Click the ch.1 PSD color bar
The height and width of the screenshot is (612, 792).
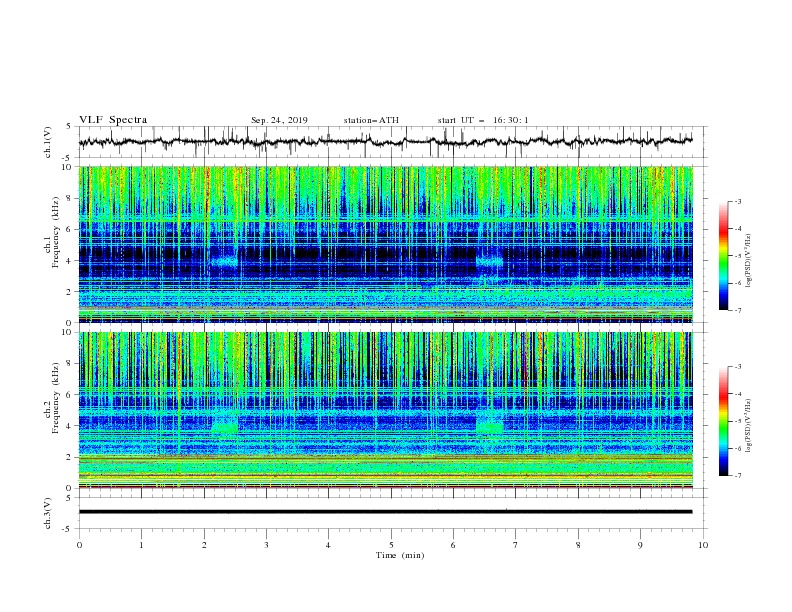(x=724, y=255)
